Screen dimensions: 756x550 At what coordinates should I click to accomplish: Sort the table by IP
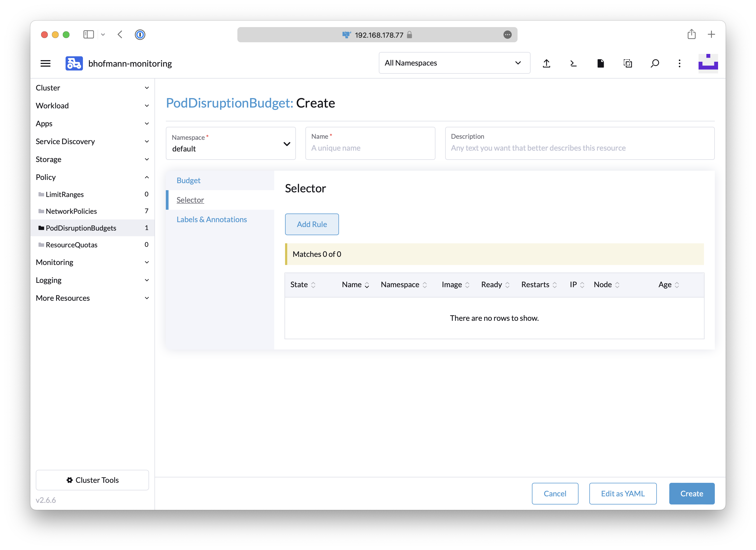tap(577, 285)
